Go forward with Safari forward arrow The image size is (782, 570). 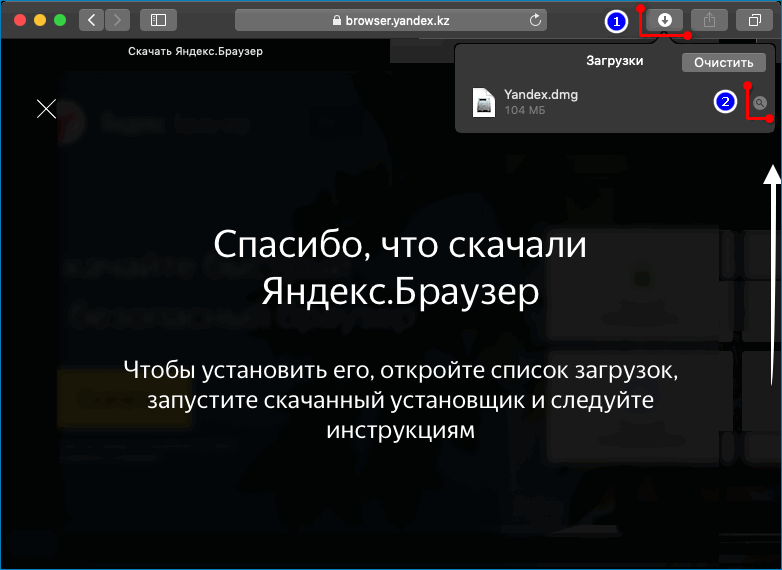pyautogui.click(x=117, y=20)
